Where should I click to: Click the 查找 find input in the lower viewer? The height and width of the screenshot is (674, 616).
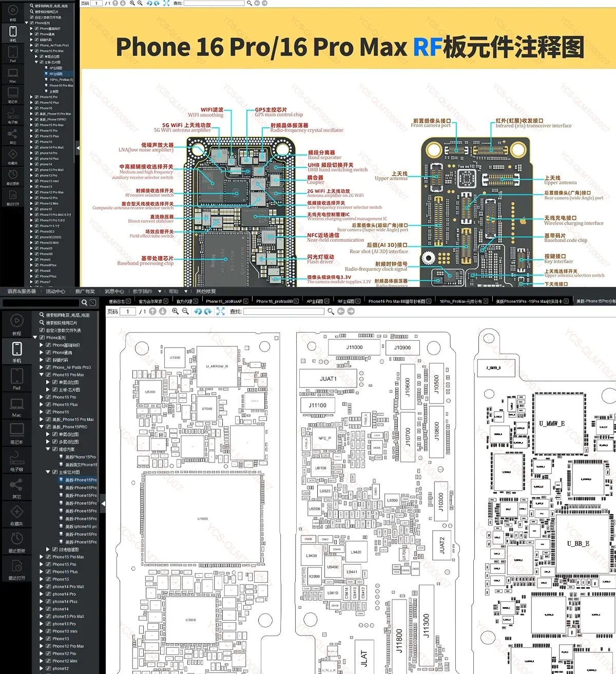coord(284,312)
